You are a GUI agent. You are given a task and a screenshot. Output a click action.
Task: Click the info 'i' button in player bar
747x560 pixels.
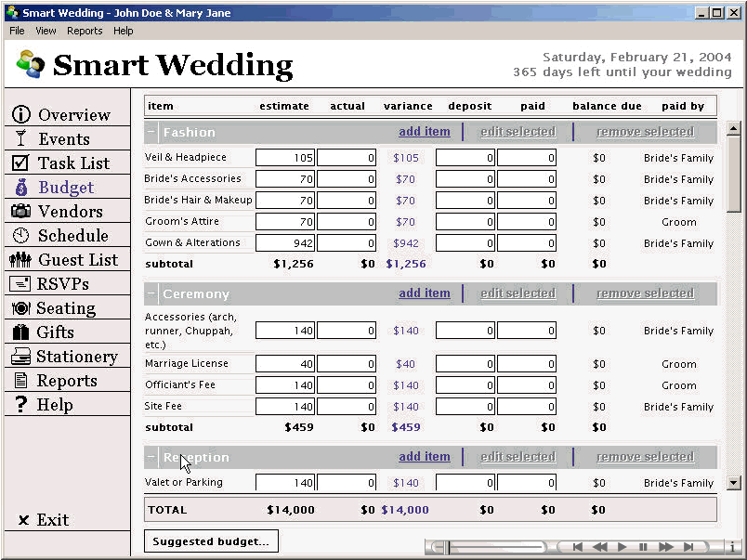tap(732, 547)
